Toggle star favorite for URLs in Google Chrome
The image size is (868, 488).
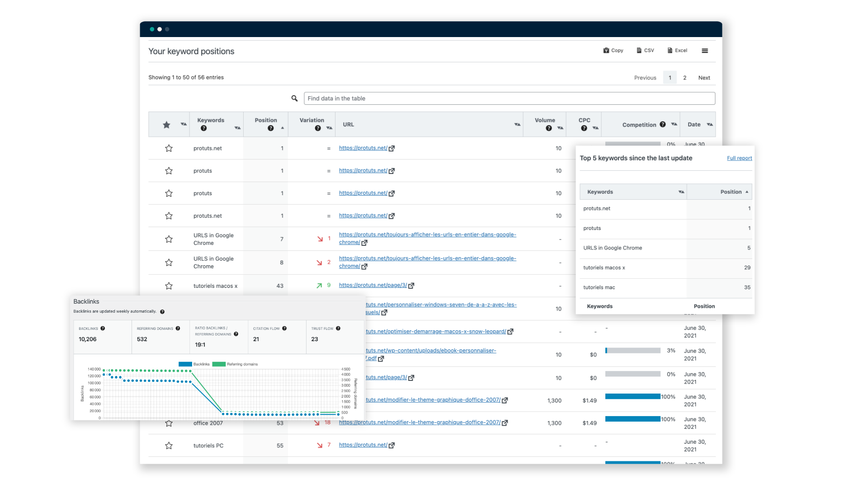pyautogui.click(x=169, y=238)
